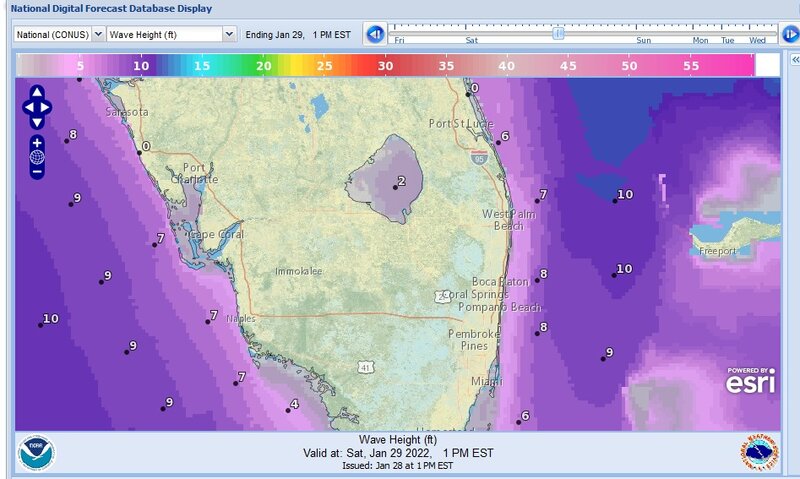
Task: Jump to Sun on the timeline
Action: (644, 41)
